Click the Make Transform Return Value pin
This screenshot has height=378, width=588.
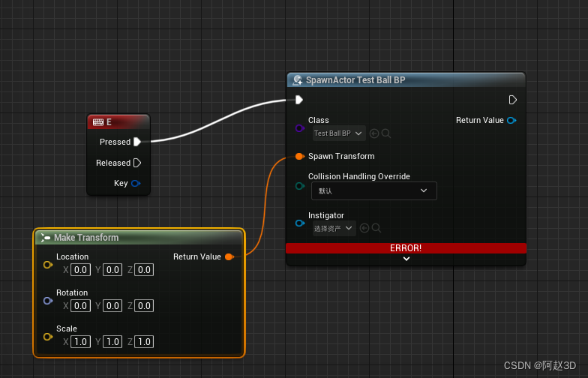point(229,256)
